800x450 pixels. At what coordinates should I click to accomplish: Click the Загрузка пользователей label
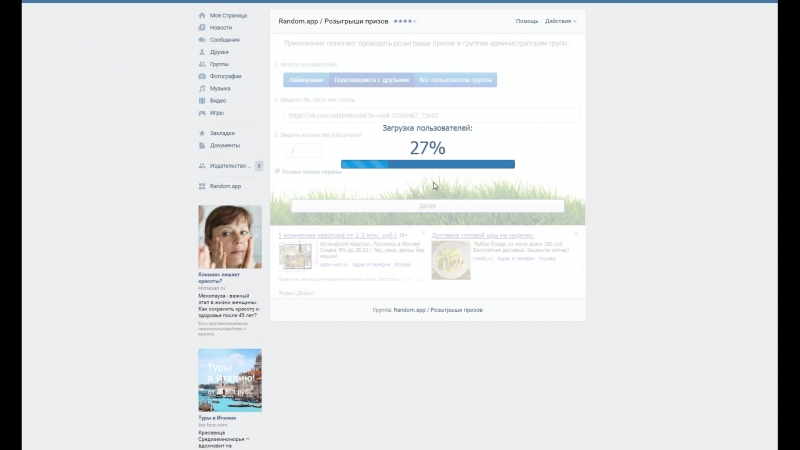pyautogui.click(x=428, y=128)
